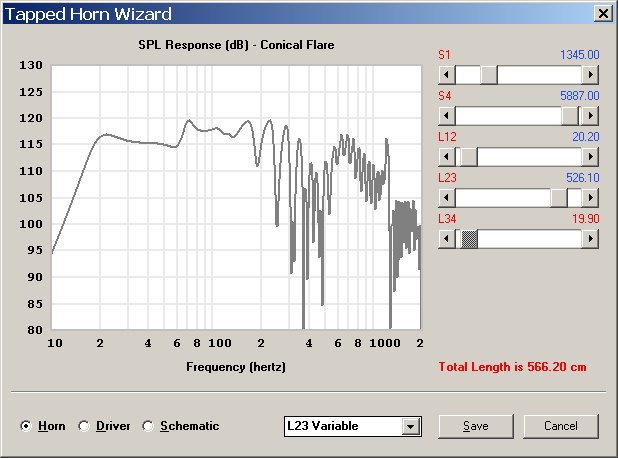The height and width of the screenshot is (458, 618).
Task: Click the L12 slider right arrow
Action: tap(590, 156)
